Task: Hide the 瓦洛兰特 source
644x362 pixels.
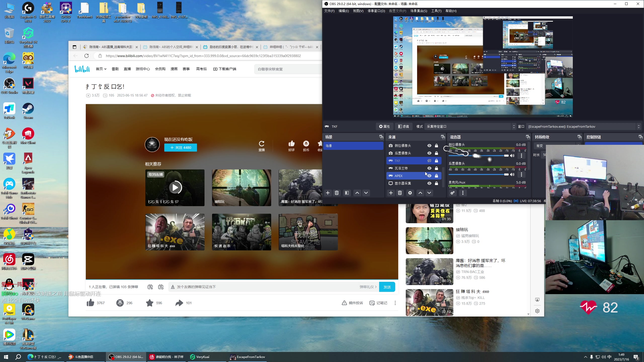Action: click(429, 168)
